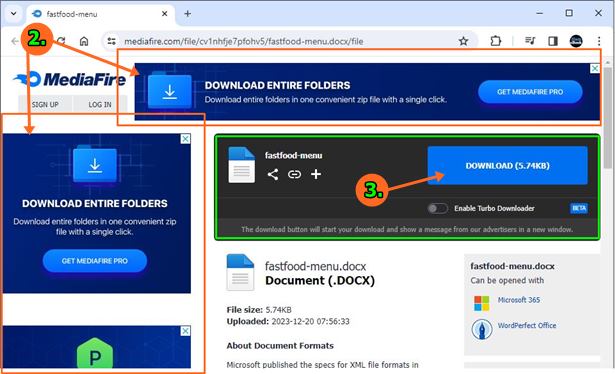Image resolution: width=615 pixels, height=374 pixels.
Task: Toggle the browser side panel icon
Action: pyautogui.click(x=553, y=41)
